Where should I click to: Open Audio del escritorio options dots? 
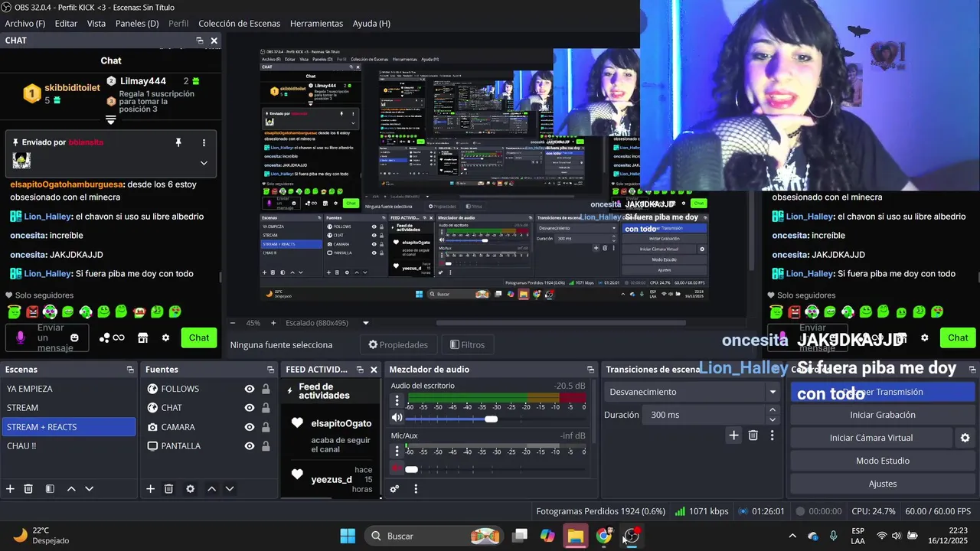[x=397, y=400]
